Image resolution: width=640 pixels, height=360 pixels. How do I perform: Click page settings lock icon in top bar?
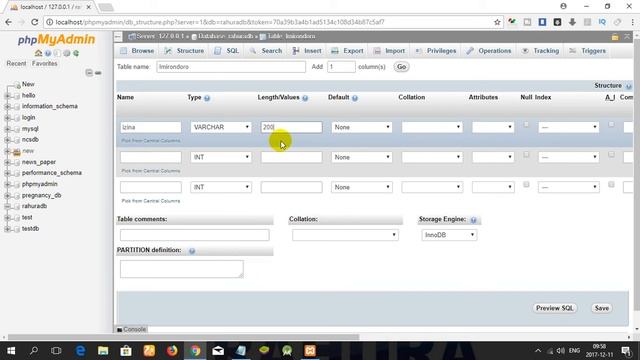click(615, 37)
